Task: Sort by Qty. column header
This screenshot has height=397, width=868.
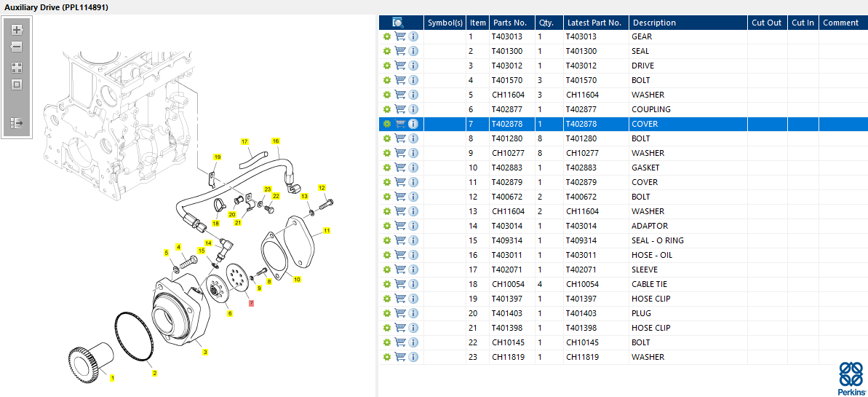Action: pyautogui.click(x=549, y=23)
